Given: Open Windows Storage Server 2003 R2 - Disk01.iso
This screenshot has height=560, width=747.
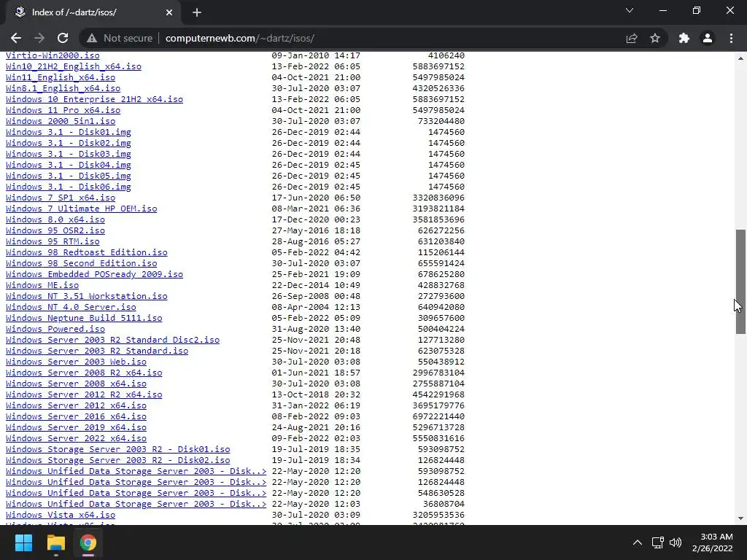Looking at the screenshot, I should 117,450.
